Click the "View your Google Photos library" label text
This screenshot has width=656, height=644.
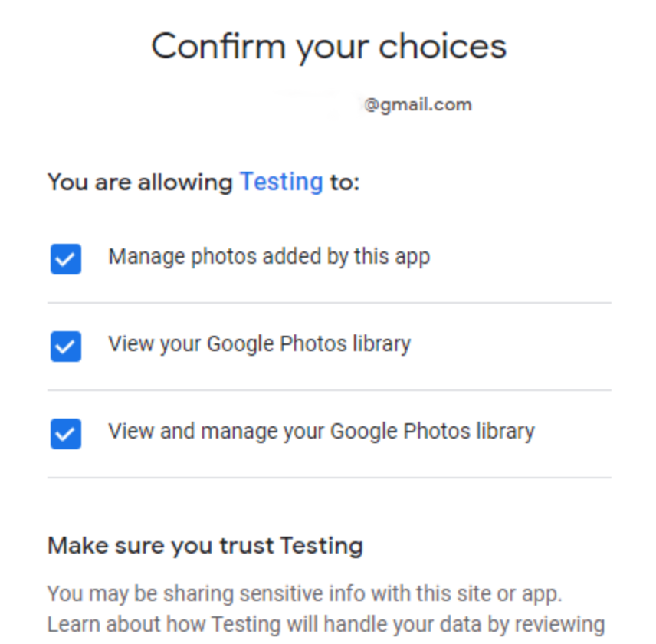(x=259, y=343)
